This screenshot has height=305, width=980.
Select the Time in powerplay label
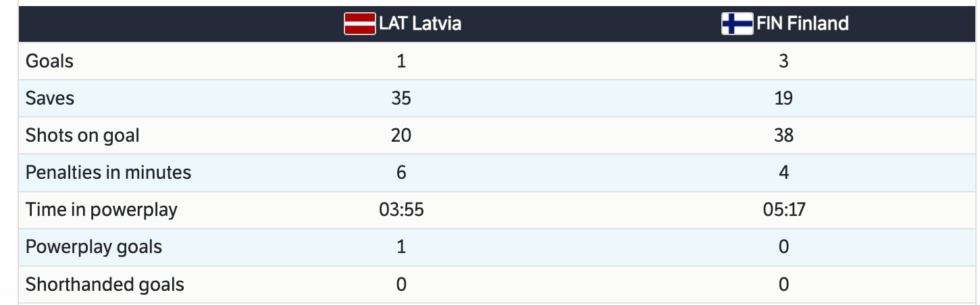click(x=101, y=210)
